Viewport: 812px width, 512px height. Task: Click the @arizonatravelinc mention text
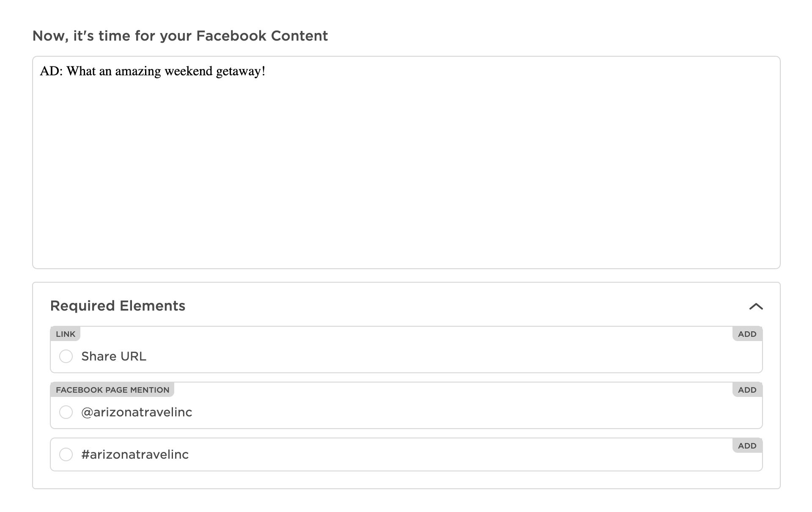click(x=137, y=412)
